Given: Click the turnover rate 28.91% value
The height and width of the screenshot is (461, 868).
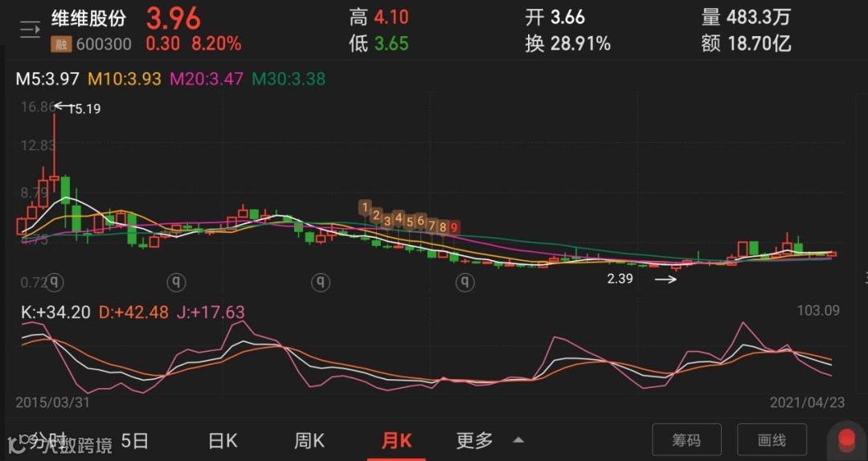Looking at the screenshot, I should (x=580, y=43).
